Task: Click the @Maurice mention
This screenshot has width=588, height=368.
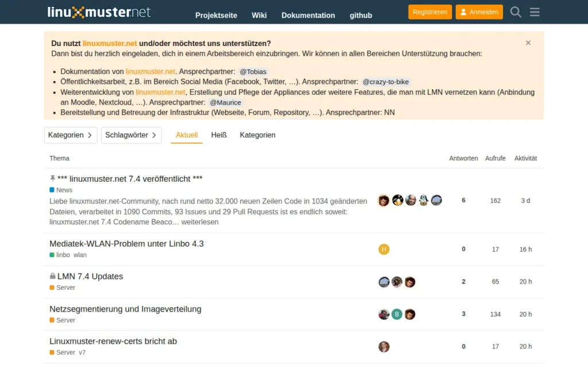Action: tap(225, 102)
